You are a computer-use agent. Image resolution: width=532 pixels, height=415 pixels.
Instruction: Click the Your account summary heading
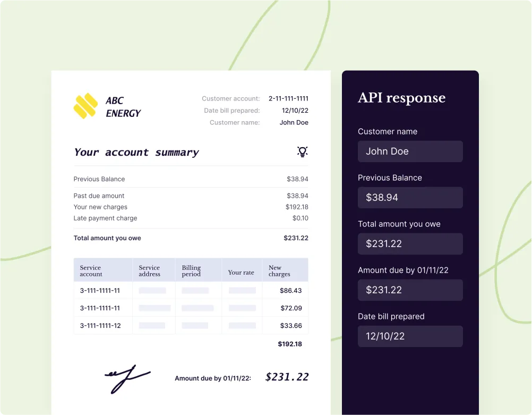pos(136,153)
